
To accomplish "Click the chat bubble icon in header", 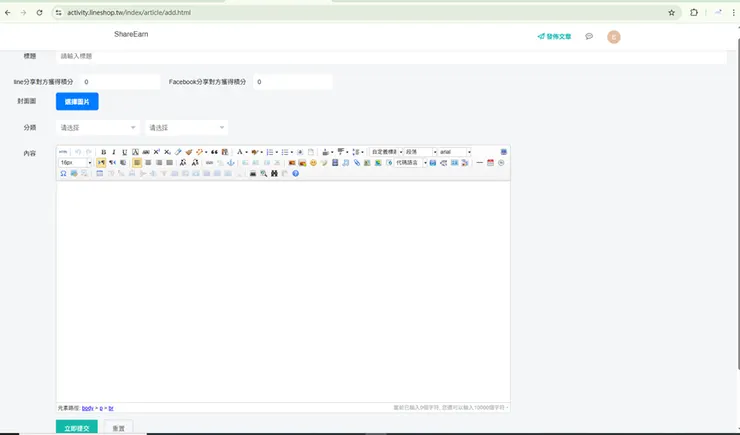I will [589, 36].
